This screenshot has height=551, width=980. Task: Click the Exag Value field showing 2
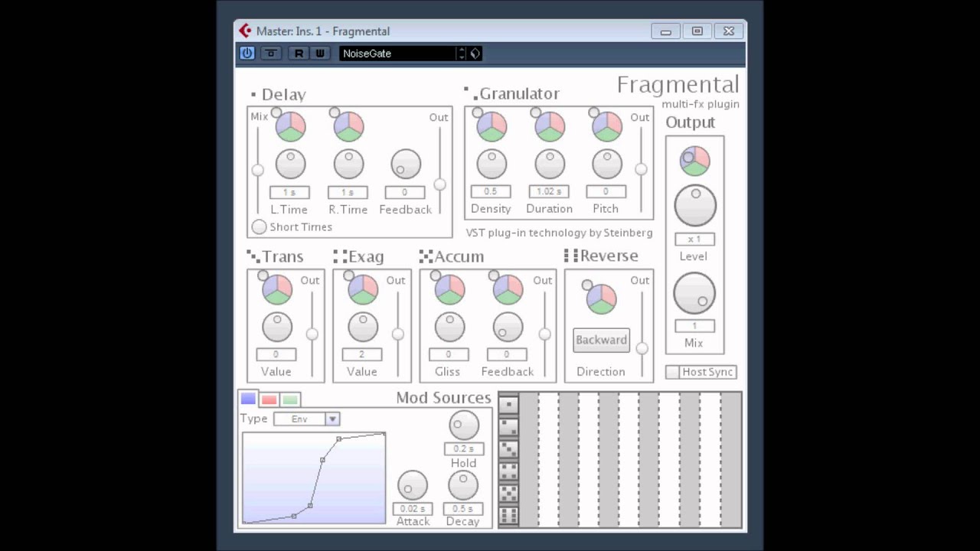[362, 355]
